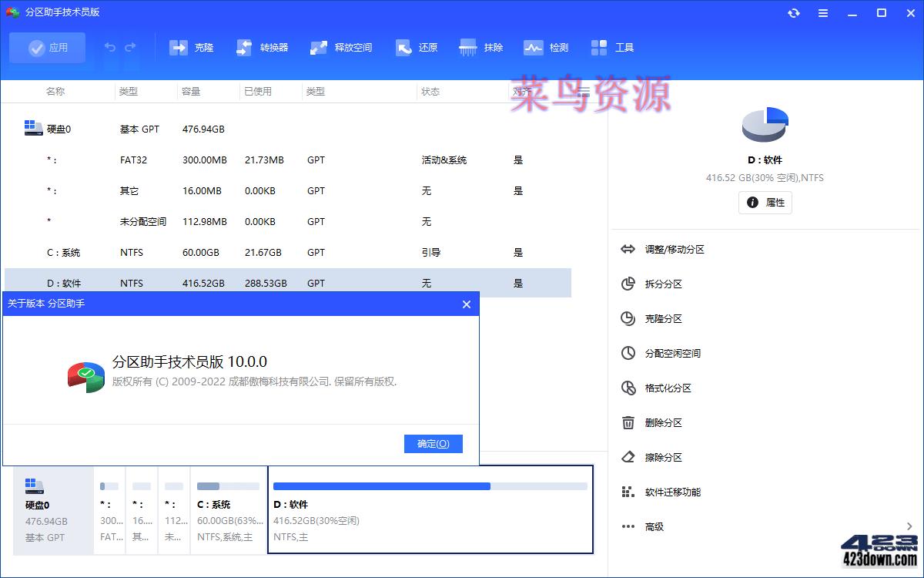The image size is (924, 578).
Task: Launch the 检测 (Detect) tool
Action: [x=545, y=47]
